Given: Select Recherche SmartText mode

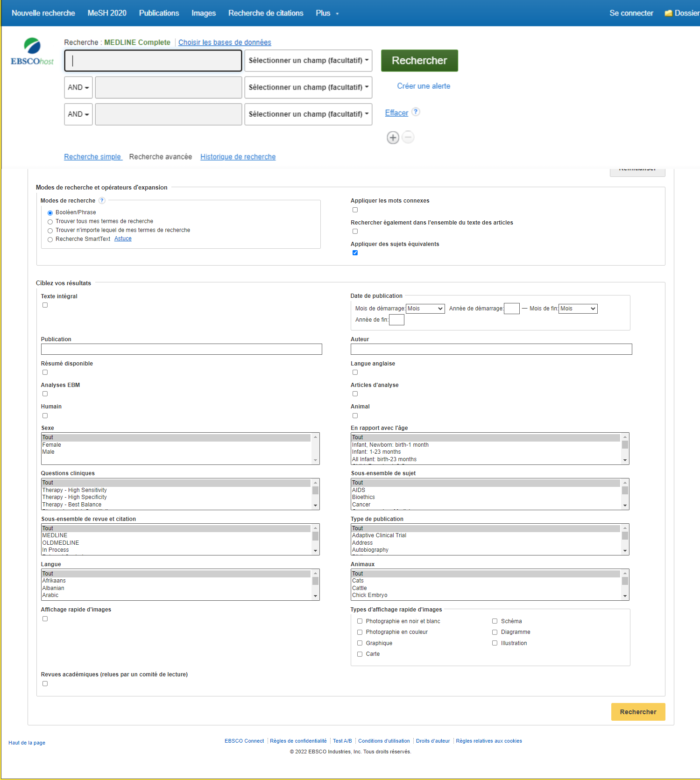Looking at the screenshot, I should (50, 239).
